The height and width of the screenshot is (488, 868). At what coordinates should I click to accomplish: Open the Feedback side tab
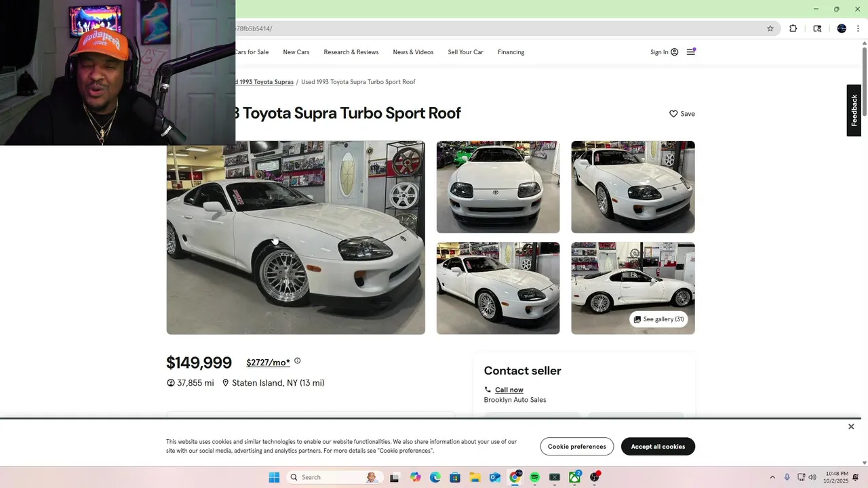tap(854, 110)
